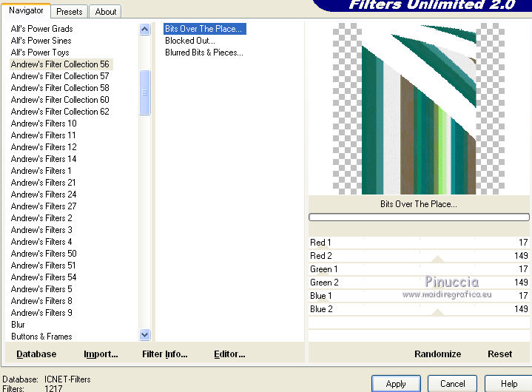Select Andrew's Filter Collection 57

tap(60, 76)
